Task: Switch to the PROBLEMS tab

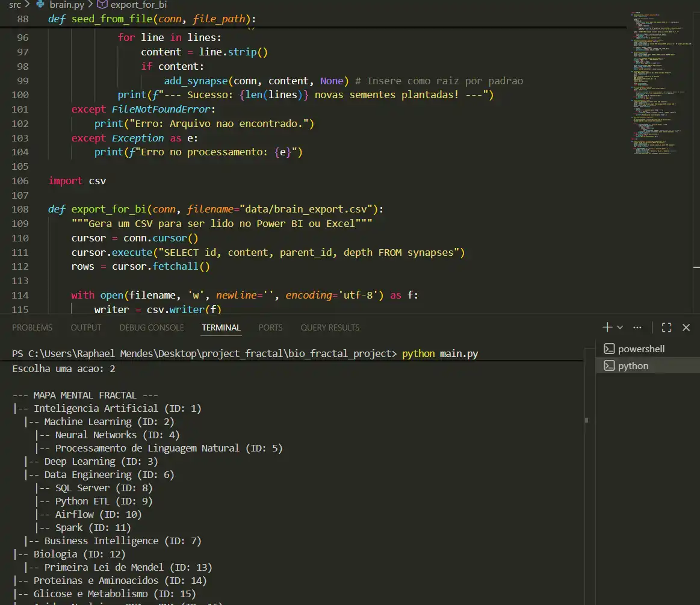Action: 33,327
